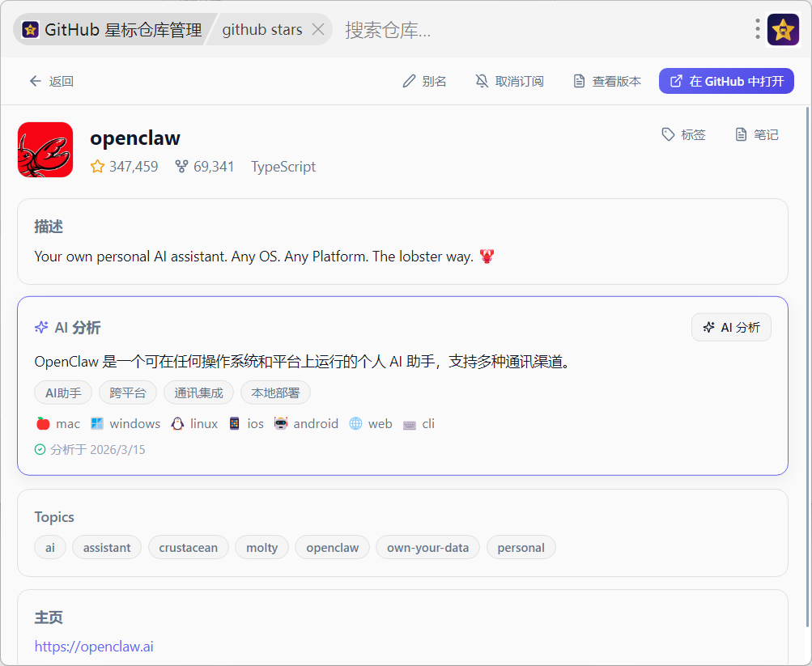Select the 通讯集成 tag chip
The height and width of the screenshot is (666, 812).
point(198,392)
